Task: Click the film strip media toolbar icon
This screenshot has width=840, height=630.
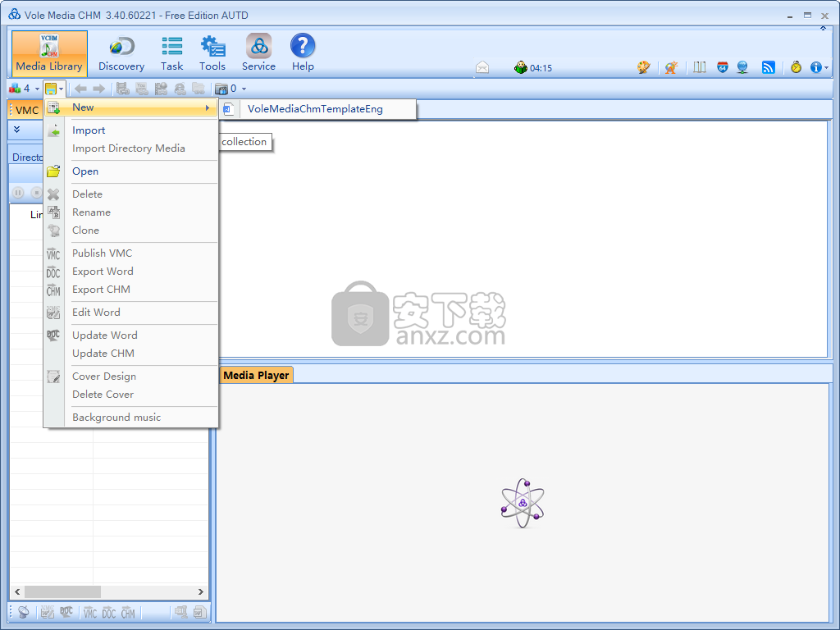Action: pyautogui.click(x=123, y=89)
